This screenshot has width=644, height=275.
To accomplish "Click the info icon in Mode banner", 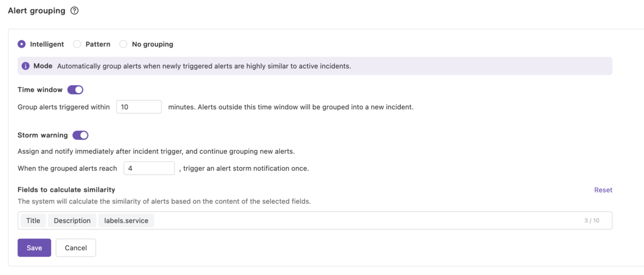I will pyautogui.click(x=25, y=66).
